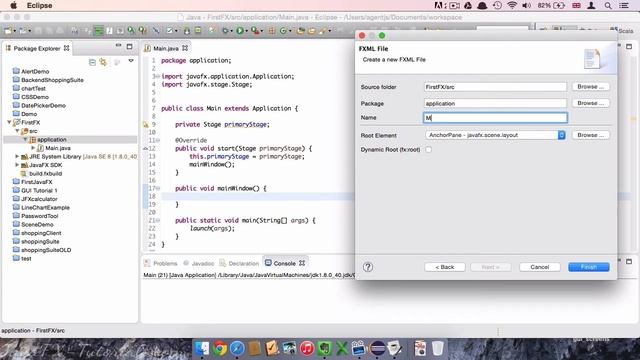Open Safari from the dock
This screenshot has width=640, height=360.
[x=237, y=349]
